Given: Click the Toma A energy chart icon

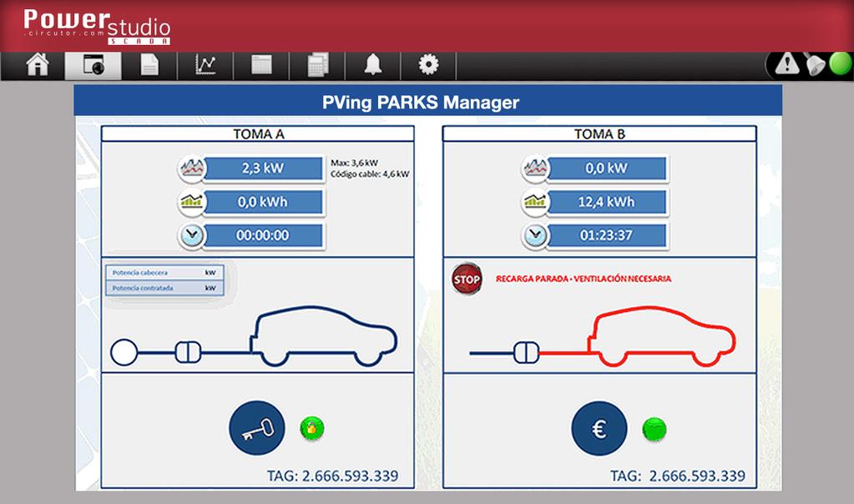Looking at the screenshot, I should pyautogui.click(x=192, y=202).
